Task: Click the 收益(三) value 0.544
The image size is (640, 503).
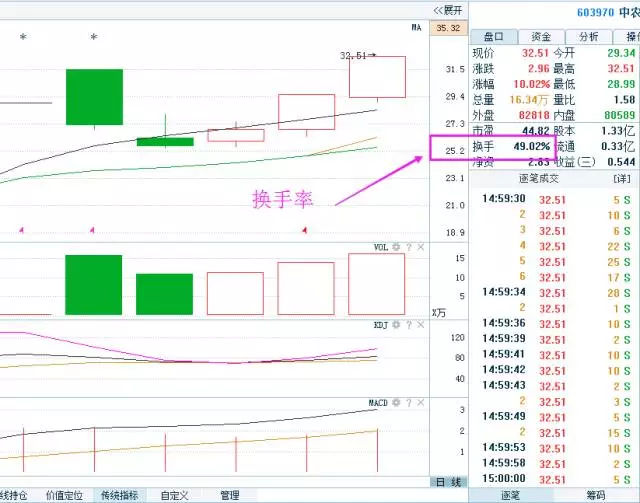Action: [x=621, y=162]
